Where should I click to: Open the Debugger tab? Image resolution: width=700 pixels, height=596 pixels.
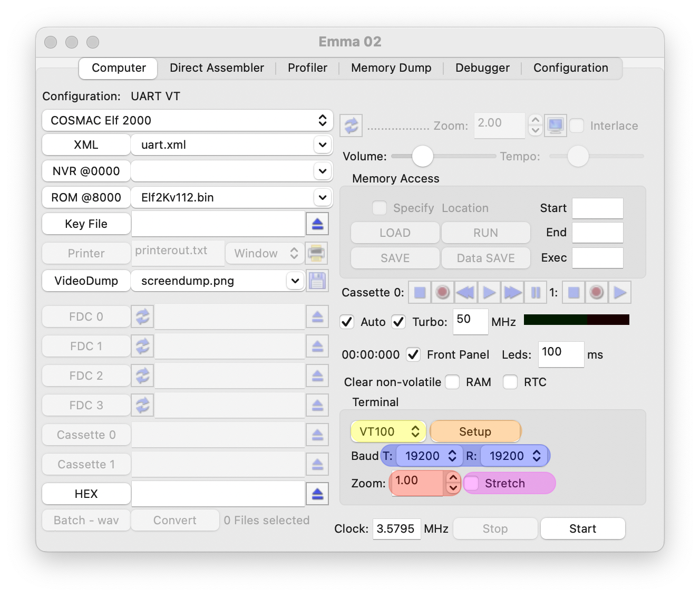tap(482, 68)
